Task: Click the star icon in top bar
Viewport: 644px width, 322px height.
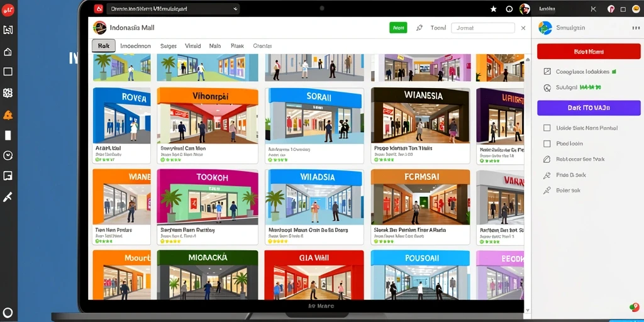Action: [494, 9]
